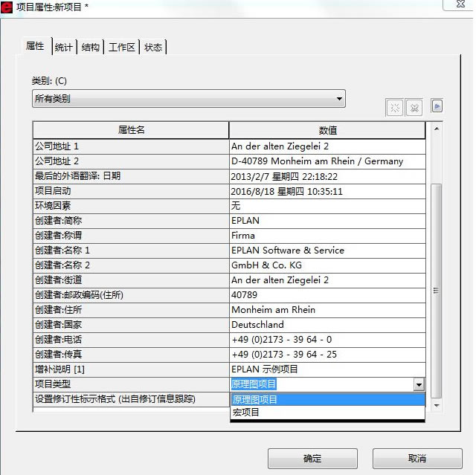Open the 所有类别 category dropdown

pos(189,98)
